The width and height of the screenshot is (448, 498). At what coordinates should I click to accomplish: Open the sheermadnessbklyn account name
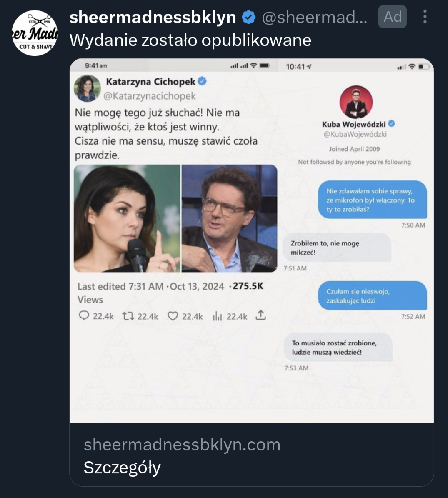153,17
